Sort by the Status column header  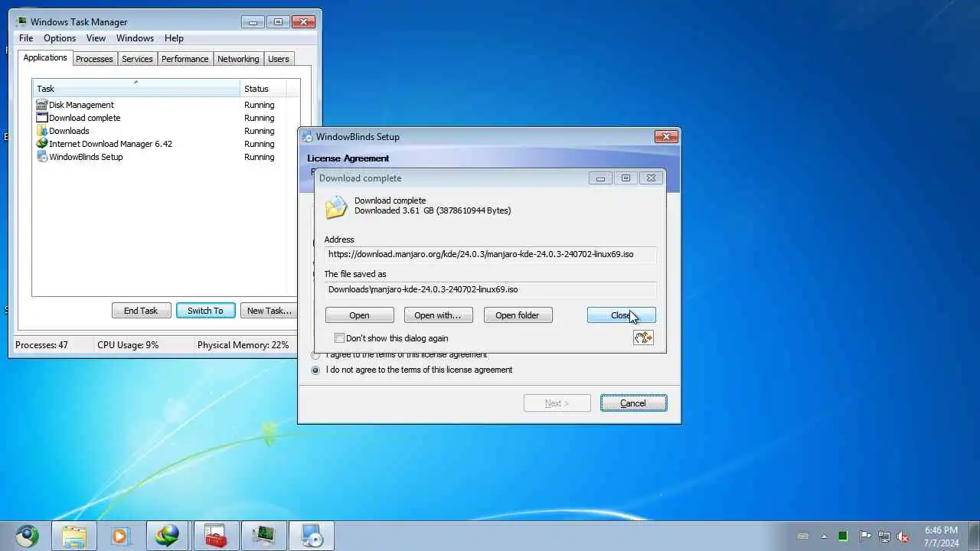coord(263,89)
